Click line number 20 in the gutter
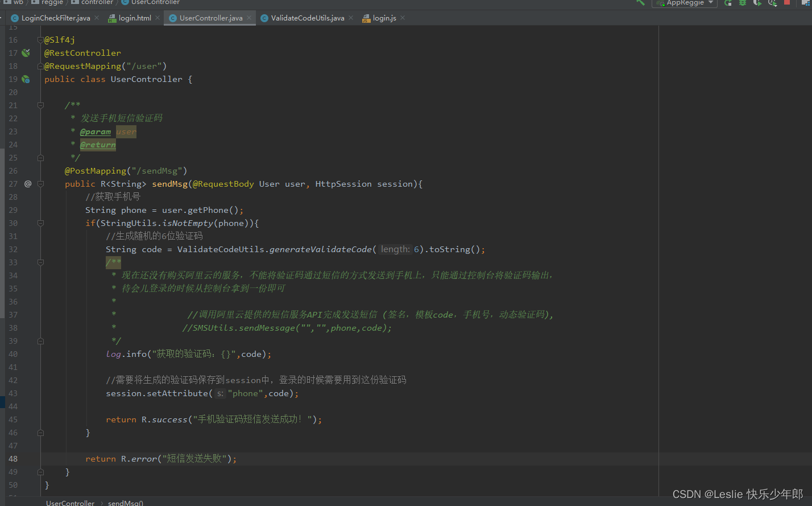This screenshot has width=812, height=506. click(13, 92)
